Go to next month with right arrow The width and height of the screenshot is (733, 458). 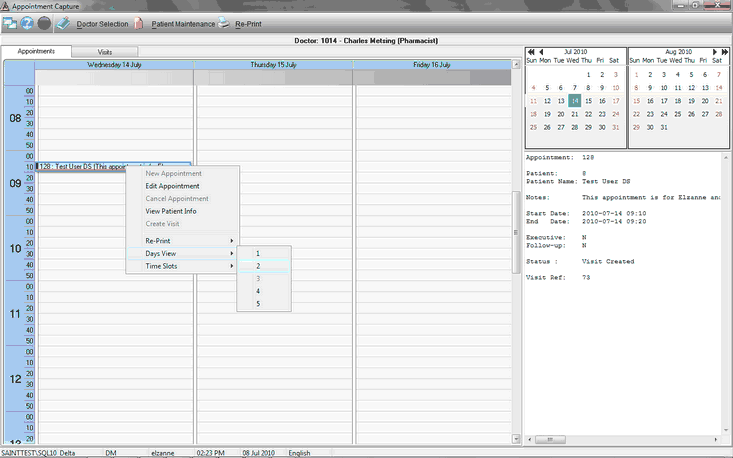coord(714,52)
